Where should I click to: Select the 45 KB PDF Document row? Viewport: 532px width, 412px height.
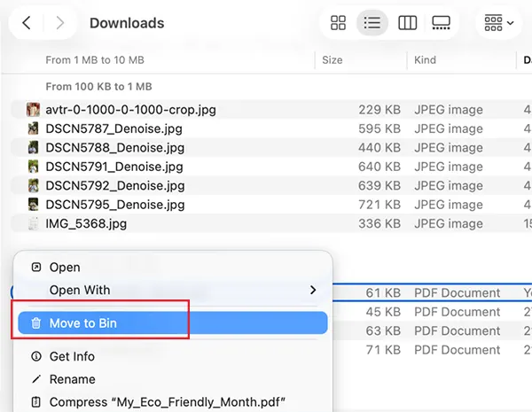(432, 312)
